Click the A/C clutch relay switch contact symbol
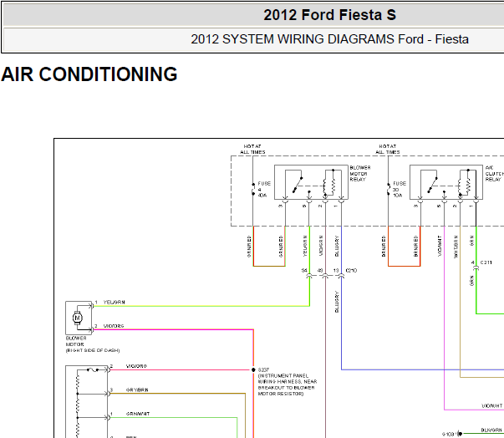This screenshot has width=504, height=438. tap(433, 185)
